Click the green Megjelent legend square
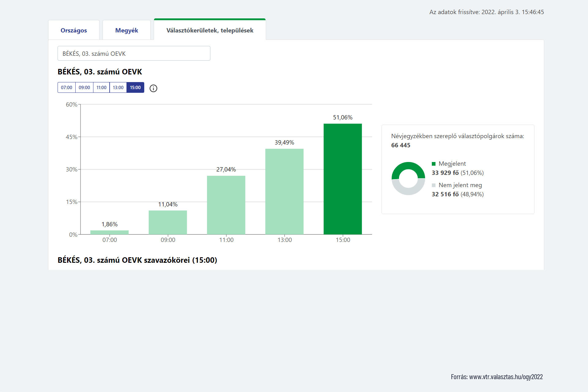This screenshot has width=588, height=392. (434, 164)
